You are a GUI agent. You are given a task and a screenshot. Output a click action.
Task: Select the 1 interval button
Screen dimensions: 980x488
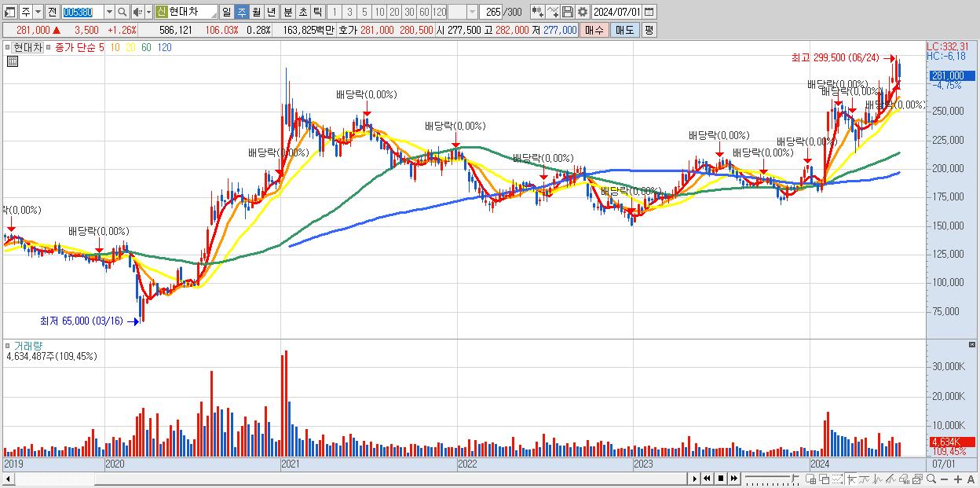(x=335, y=12)
